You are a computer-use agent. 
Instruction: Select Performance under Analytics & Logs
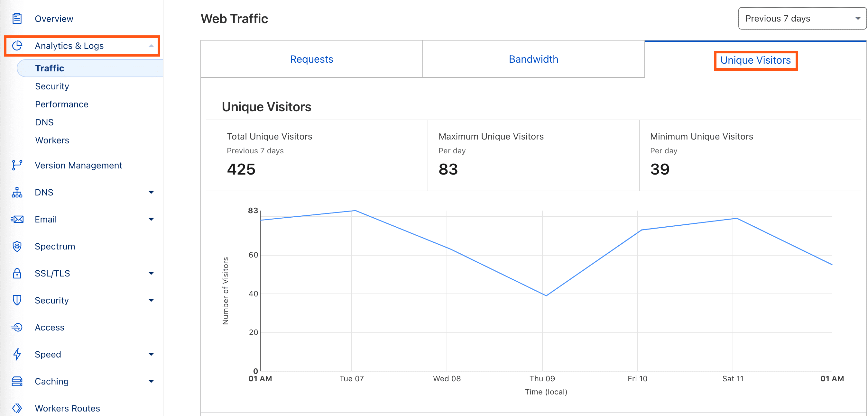[x=62, y=104]
